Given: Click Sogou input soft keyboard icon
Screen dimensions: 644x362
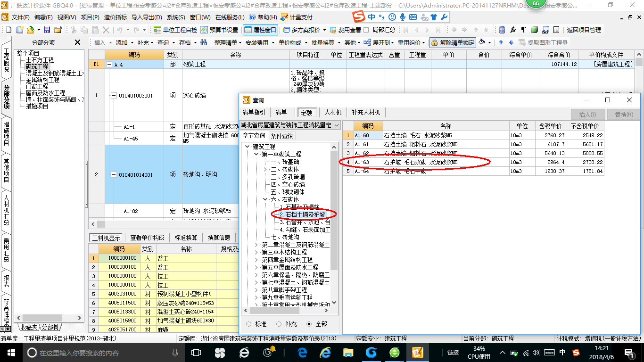Looking at the screenshot, I should (x=413, y=17).
